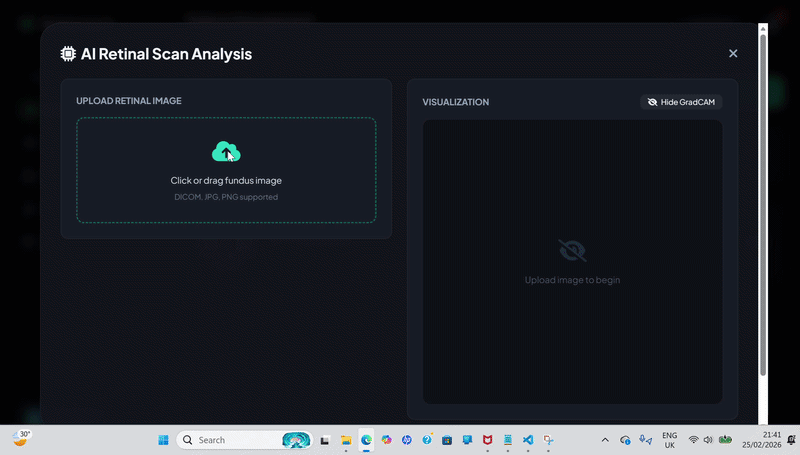The image size is (800, 455).
Task: Click the 'Click or drag fundus image' text
Action: click(226, 181)
